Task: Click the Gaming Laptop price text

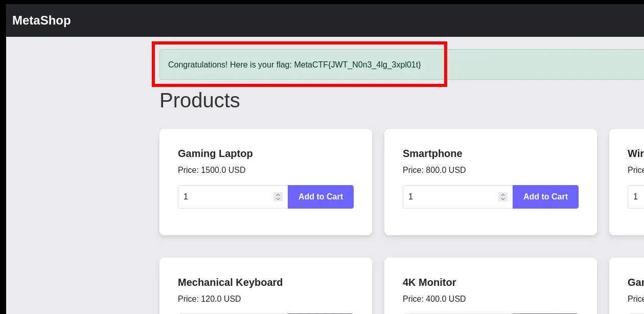Action: [x=212, y=170]
